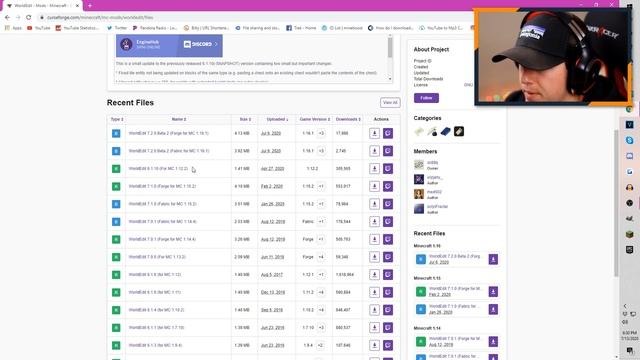Open a new Chrome tab

click(x=90, y=6)
